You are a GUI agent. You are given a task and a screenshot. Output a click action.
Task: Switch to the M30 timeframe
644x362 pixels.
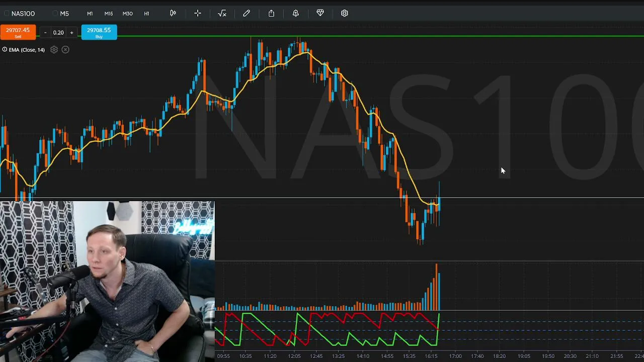tap(128, 14)
